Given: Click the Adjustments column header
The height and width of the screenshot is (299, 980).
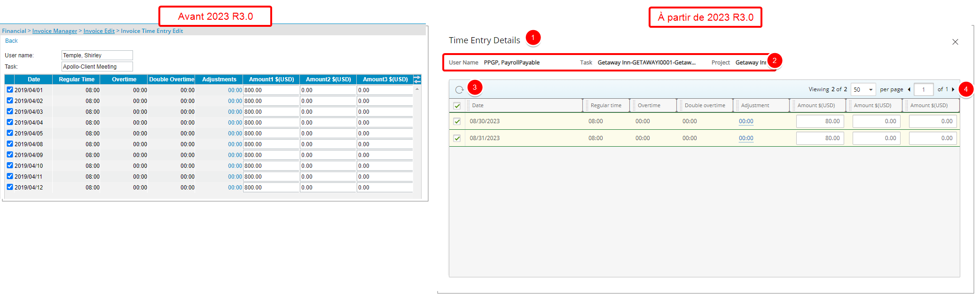Looking at the screenshot, I should 219,79.
